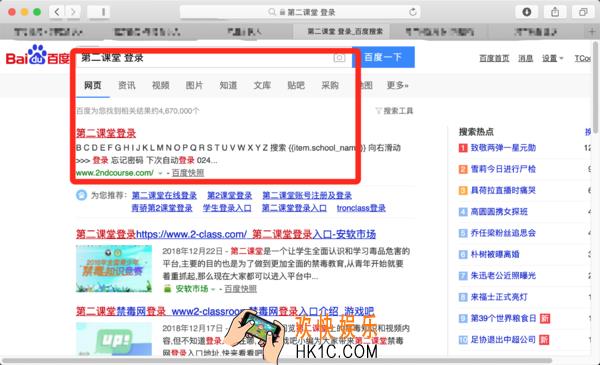Open hot topic 足协退出中超公司
Screen dimensions: 600x365
pos(503,339)
